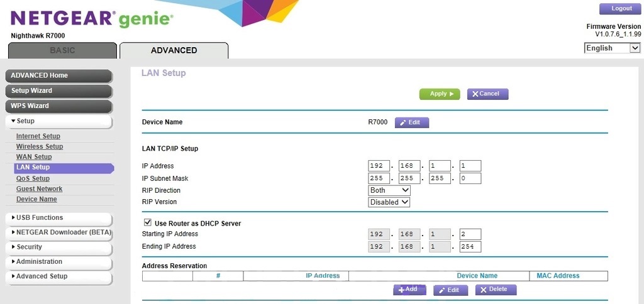The image size is (644, 304).
Task: Click the Add reservation button
Action: (409, 290)
